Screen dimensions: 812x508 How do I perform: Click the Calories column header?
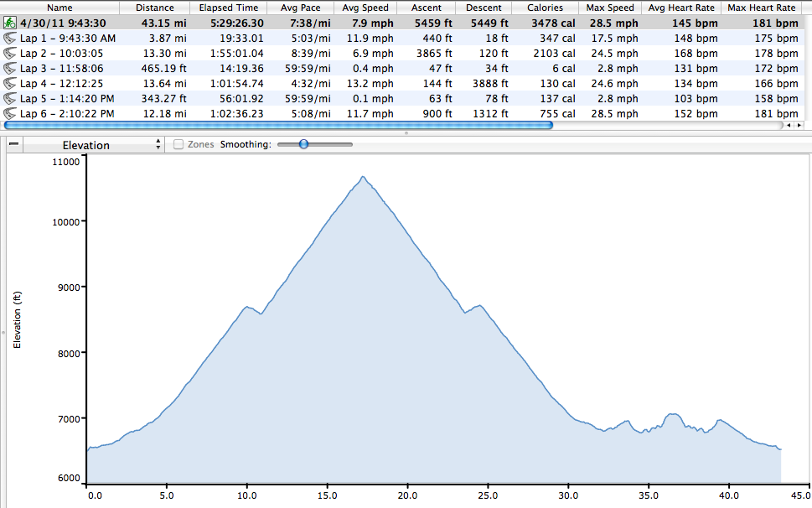pos(545,8)
